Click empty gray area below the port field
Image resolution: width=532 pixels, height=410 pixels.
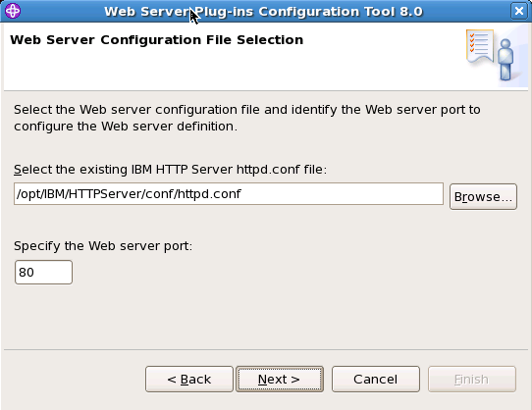coord(265,316)
